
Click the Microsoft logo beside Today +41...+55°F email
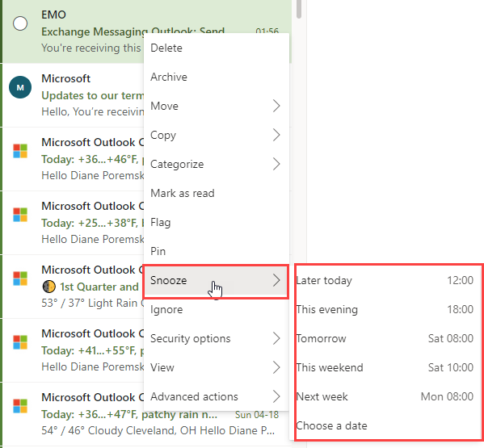click(20, 342)
